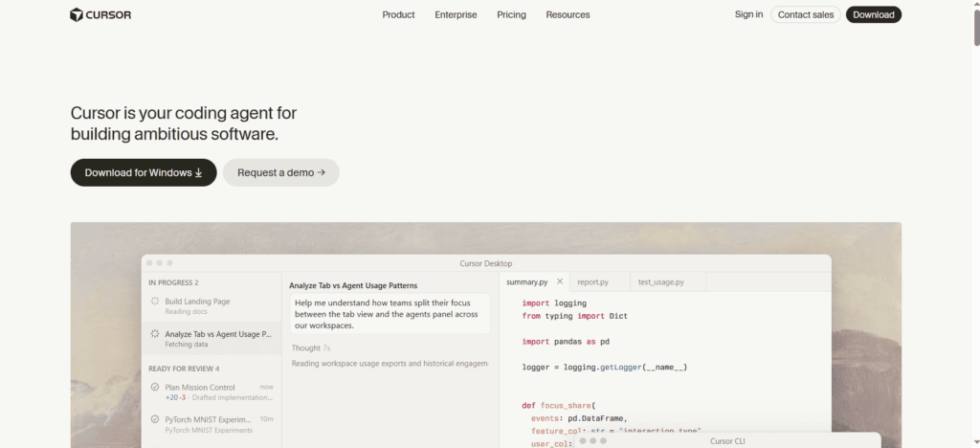Open the Enterprise page
Image resolution: width=980 pixels, height=448 pixels.
coord(456,14)
